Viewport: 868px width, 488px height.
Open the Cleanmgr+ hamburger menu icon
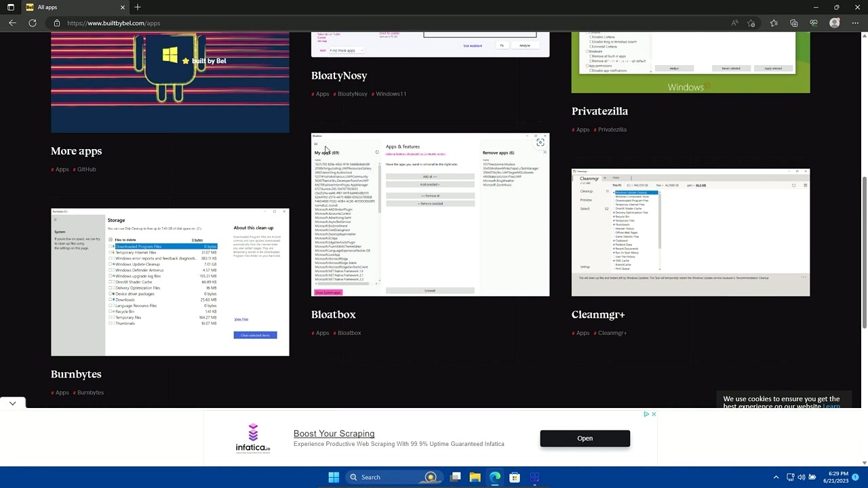tap(806, 185)
